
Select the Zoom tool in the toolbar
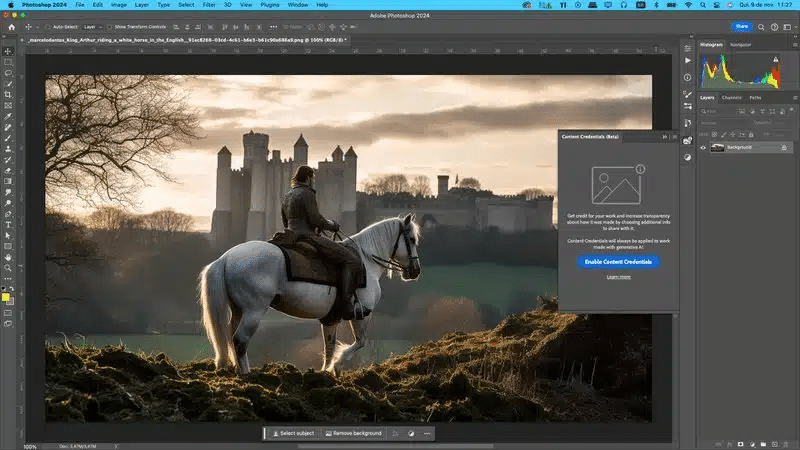[8, 268]
